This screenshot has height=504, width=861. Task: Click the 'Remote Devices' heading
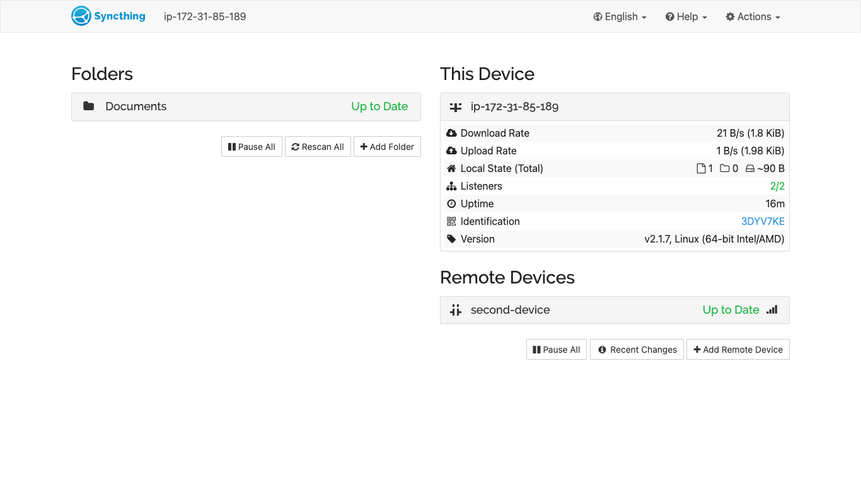pyautogui.click(x=507, y=277)
